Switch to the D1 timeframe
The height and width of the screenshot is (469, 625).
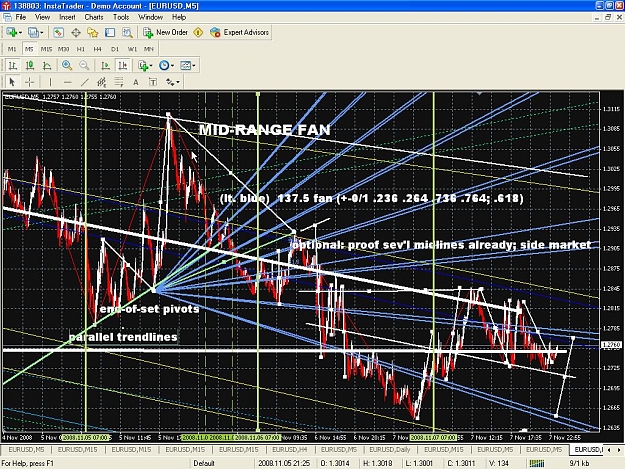[115, 49]
